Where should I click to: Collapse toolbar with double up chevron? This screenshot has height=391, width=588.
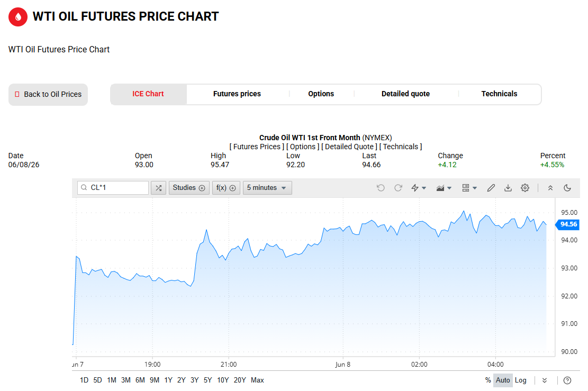pyautogui.click(x=550, y=188)
